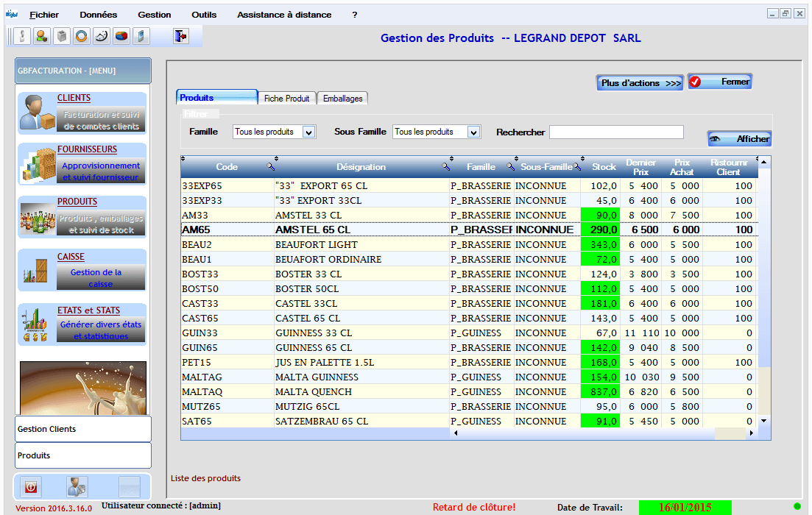This screenshot has height=515, width=812.
Task: Click the orange ring toolbar icon
Action: [82, 36]
